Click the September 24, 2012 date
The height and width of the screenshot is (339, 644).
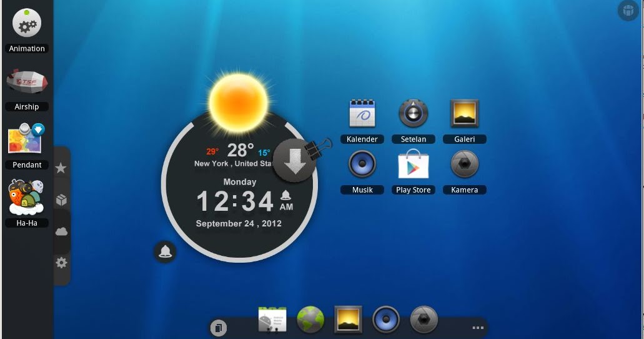coord(239,223)
